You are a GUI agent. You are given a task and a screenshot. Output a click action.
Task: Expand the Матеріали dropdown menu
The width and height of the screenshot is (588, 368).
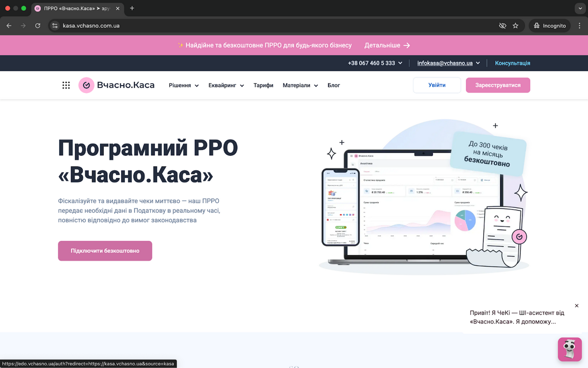tap(300, 85)
